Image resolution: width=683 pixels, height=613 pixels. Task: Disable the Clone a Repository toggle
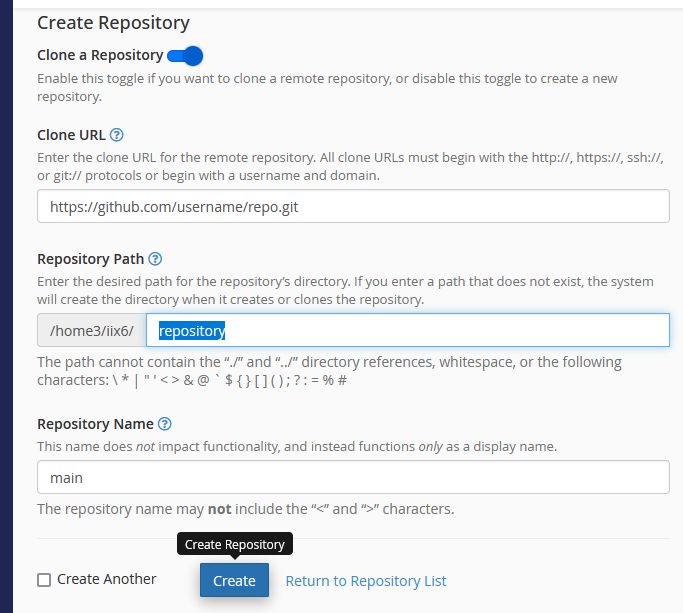pos(186,56)
